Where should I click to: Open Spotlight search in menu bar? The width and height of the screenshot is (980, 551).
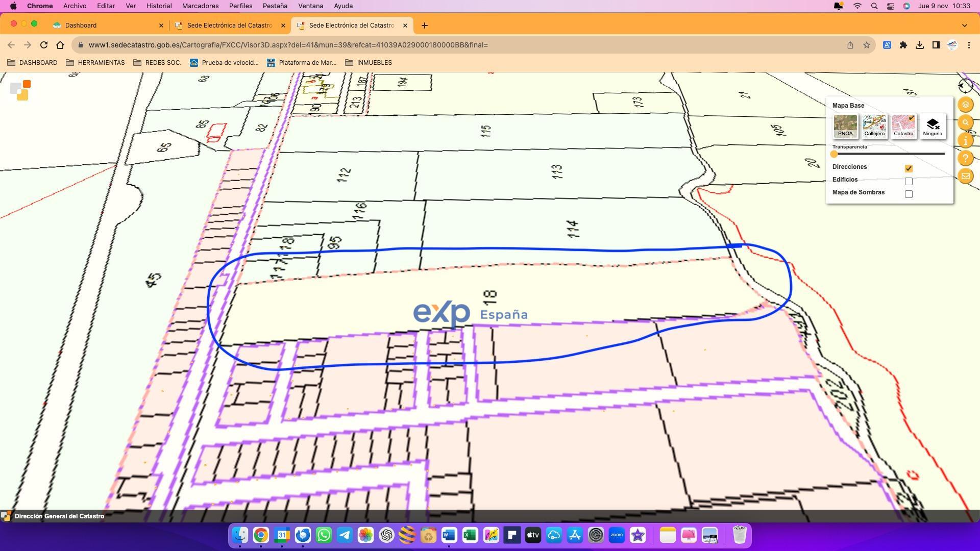pos(874,6)
